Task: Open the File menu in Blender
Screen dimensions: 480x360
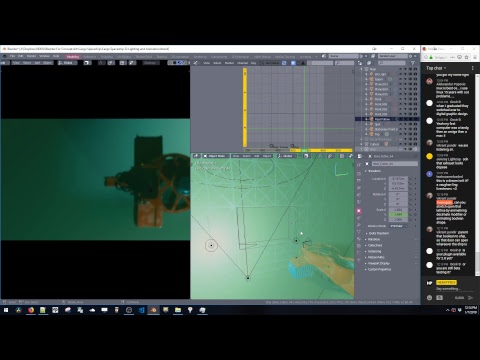Action: point(12,56)
